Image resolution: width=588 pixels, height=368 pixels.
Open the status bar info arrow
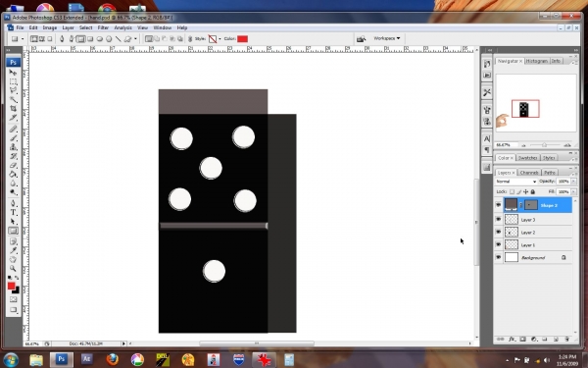point(123,343)
